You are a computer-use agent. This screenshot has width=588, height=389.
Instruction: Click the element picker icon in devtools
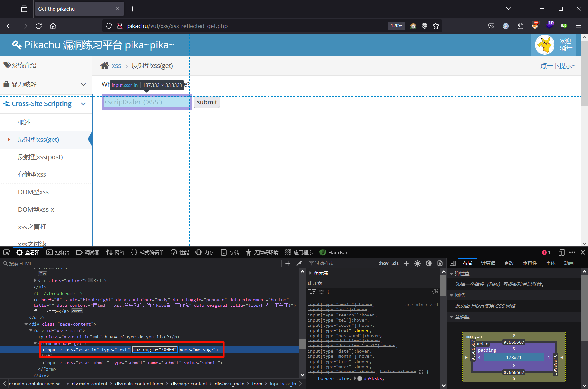(x=6, y=252)
